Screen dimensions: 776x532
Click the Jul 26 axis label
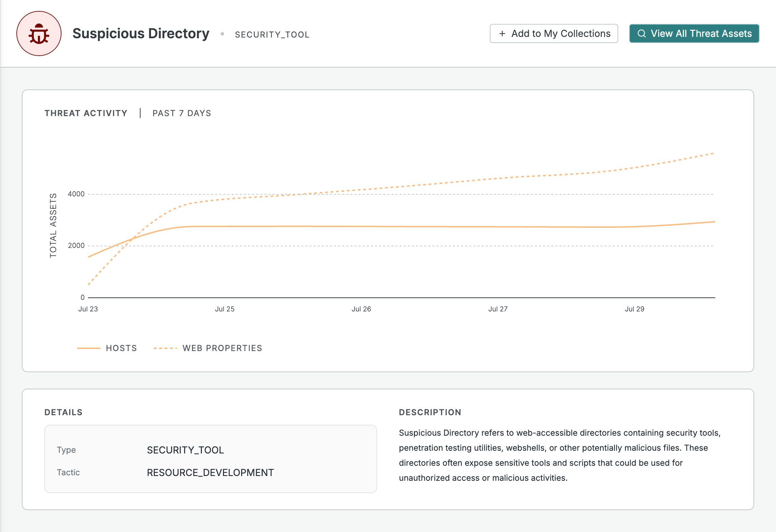(x=361, y=309)
